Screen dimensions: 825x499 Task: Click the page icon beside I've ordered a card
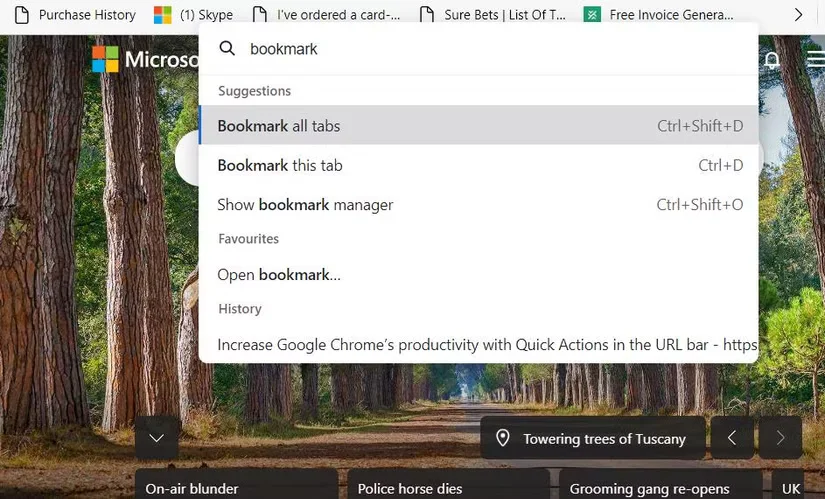259,15
